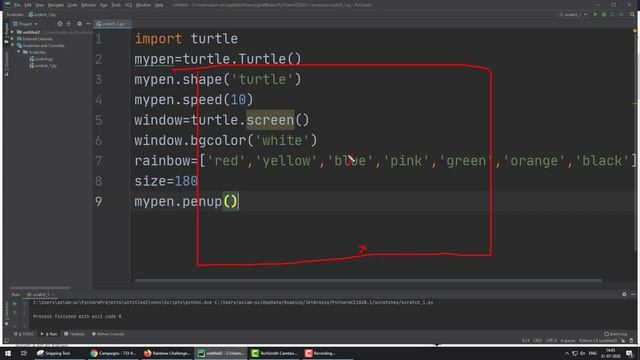Open the Event Log button
Image resolution: width=640 pixels, height=360 pixels.
616,334
